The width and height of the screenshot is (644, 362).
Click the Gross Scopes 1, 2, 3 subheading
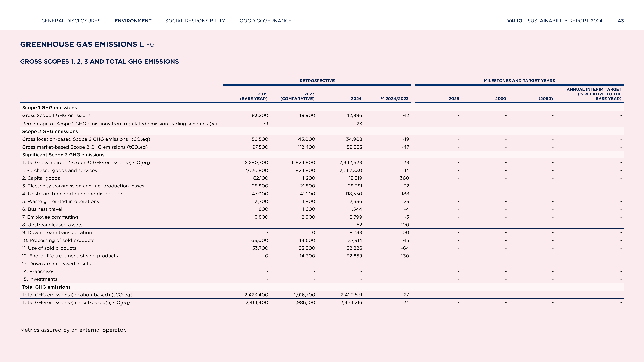click(x=99, y=61)
